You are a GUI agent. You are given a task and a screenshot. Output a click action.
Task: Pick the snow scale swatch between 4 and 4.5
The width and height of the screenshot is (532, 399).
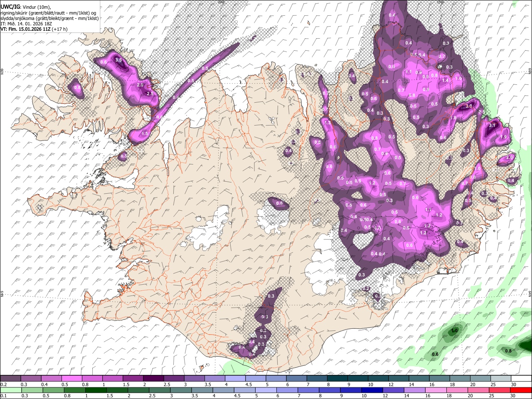(x=235, y=379)
